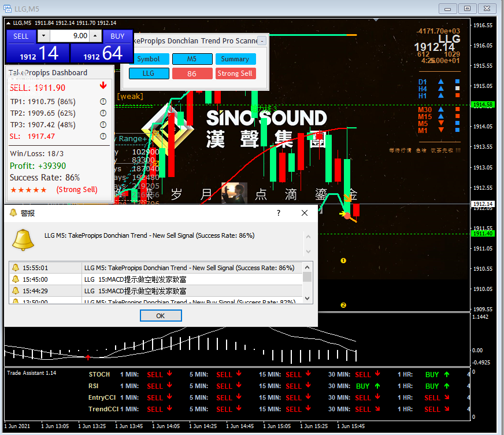Screen dimensions: 504x435
Task: Click the SELL one-click trading button
Action: pyautogui.click(x=21, y=36)
